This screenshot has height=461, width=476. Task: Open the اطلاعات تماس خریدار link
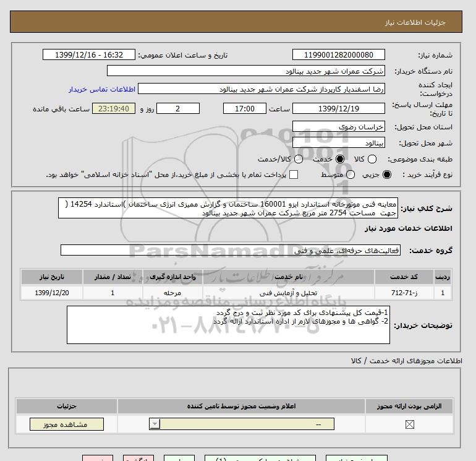pos(102,89)
